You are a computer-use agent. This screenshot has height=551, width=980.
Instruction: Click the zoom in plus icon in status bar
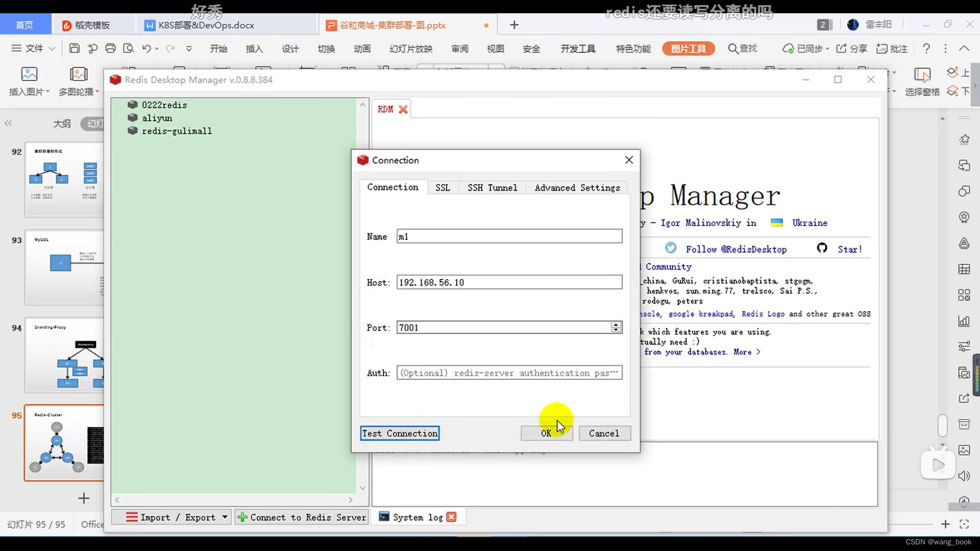945,524
